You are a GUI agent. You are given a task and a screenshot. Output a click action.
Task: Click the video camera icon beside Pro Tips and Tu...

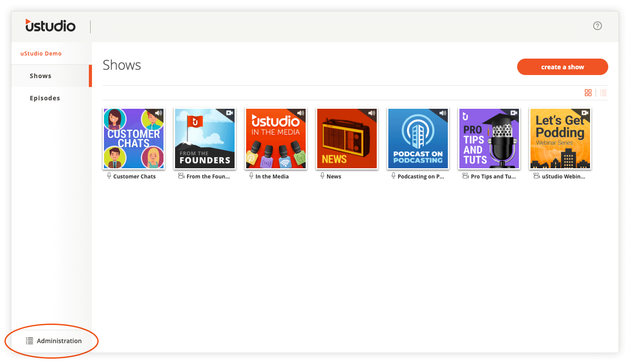tap(465, 176)
